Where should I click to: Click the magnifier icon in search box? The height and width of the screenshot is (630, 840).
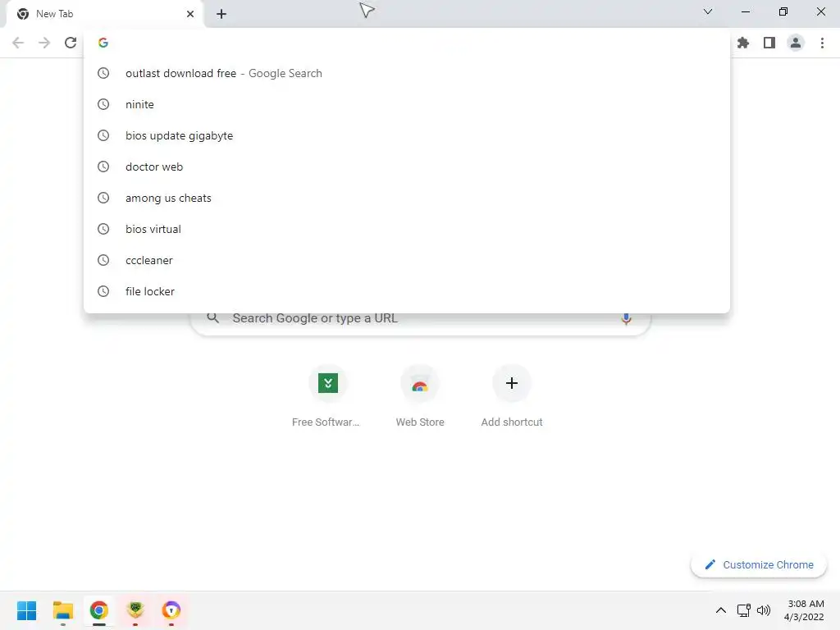point(212,318)
